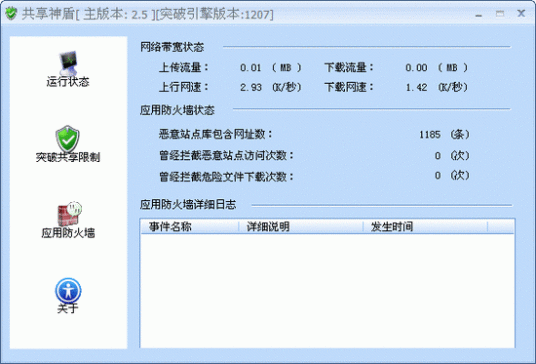
Task: Click the 恶意站点库包含网址数 label
Action: pos(215,134)
